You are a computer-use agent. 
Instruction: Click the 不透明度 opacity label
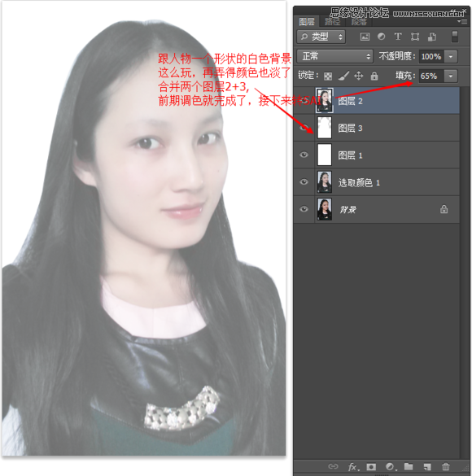396,56
